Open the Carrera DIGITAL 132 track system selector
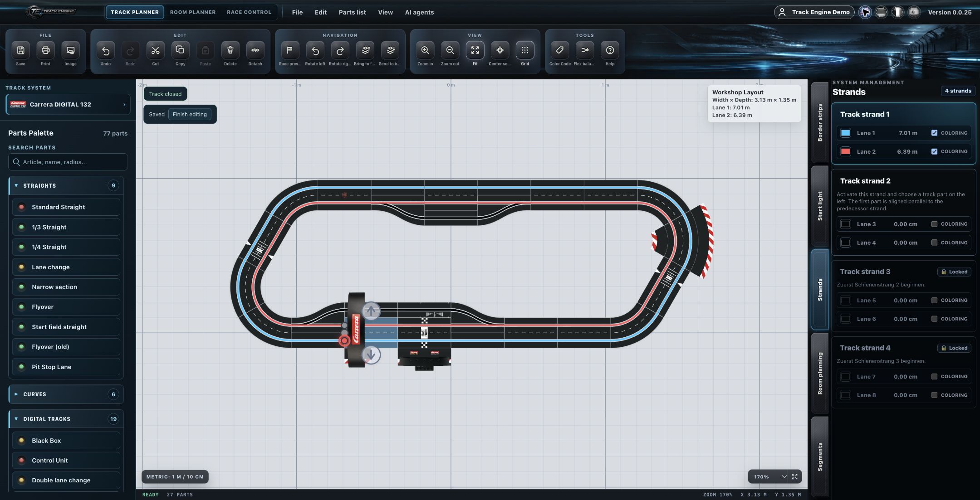The width and height of the screenshot is (980, 500). click(68, 104)
